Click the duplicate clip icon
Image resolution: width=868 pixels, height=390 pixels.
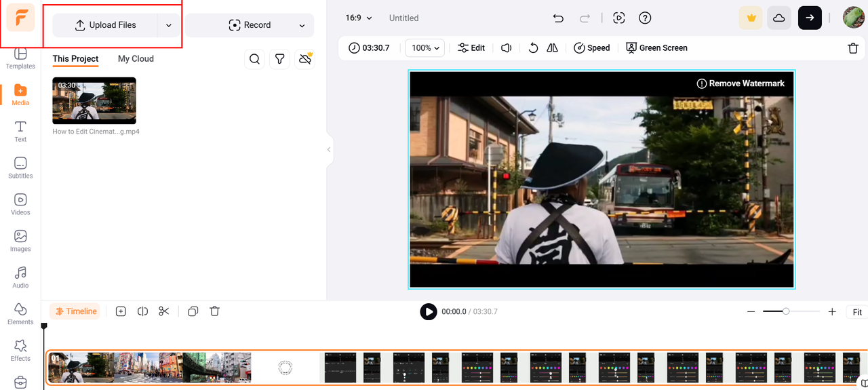click(193, 311)
